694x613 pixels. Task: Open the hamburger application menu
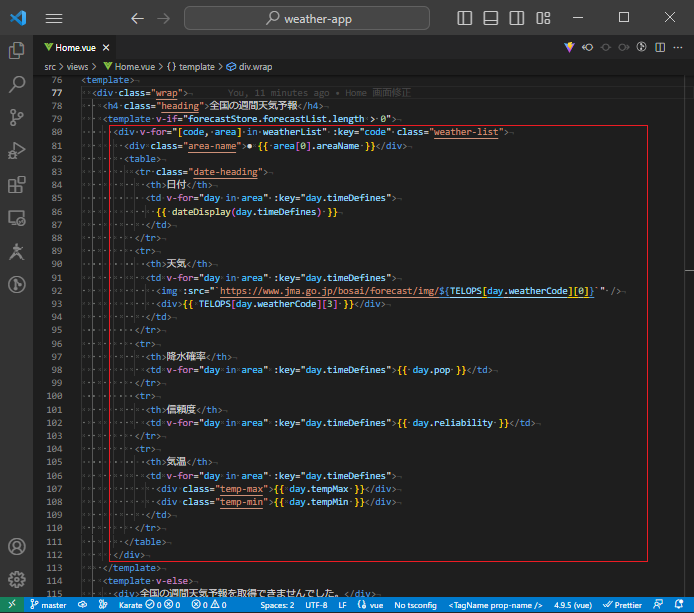(54, 18)
